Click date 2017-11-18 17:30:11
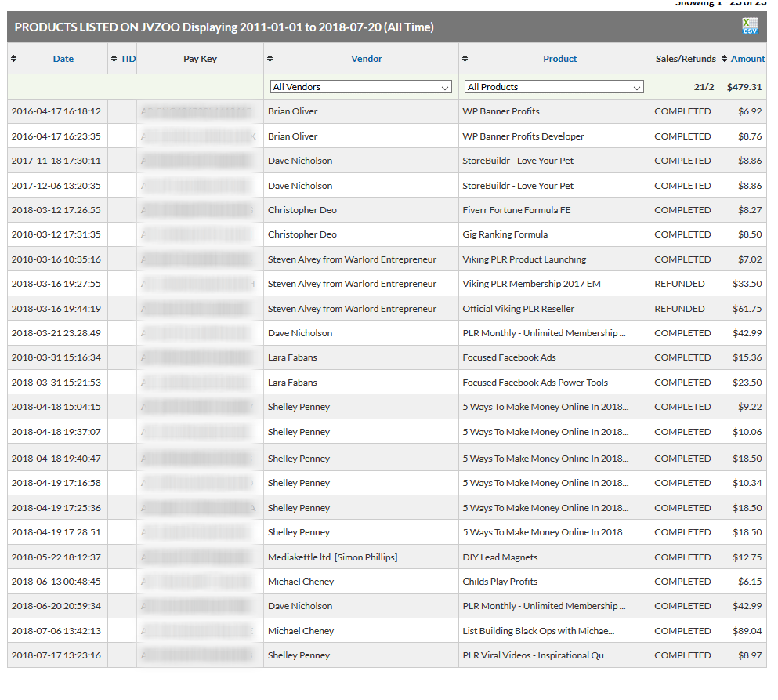Screen dimensions: 778x700 pyautogui.click(x=56, y=161)
